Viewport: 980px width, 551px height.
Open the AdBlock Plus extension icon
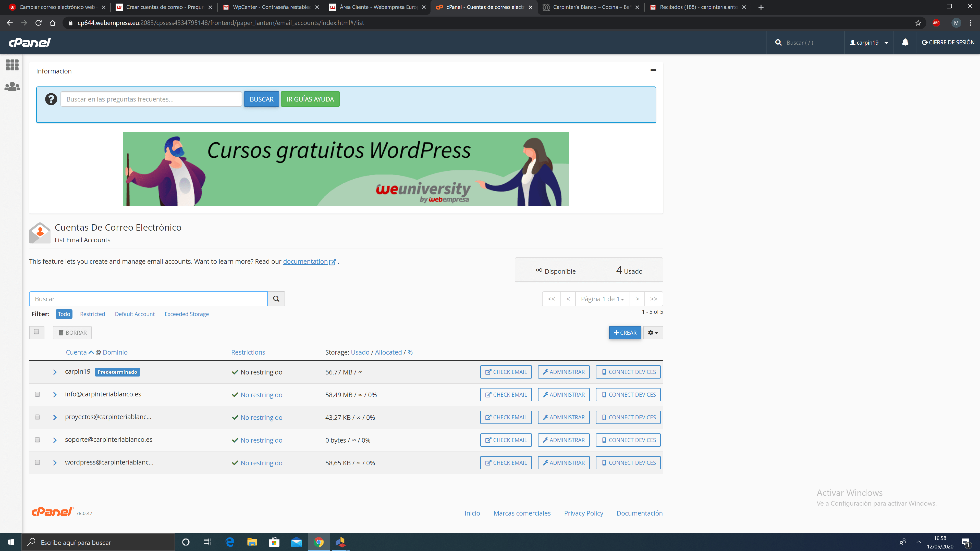point(936,23)
